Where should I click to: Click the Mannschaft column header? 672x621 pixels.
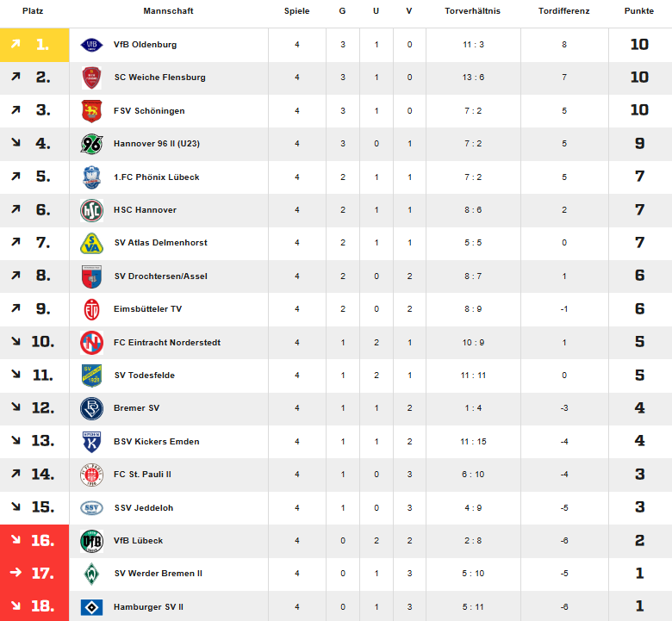(x=168, y=10)
